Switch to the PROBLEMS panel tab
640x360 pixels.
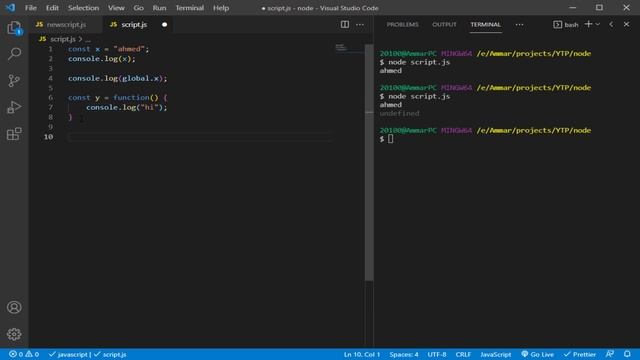coord(402,24)
